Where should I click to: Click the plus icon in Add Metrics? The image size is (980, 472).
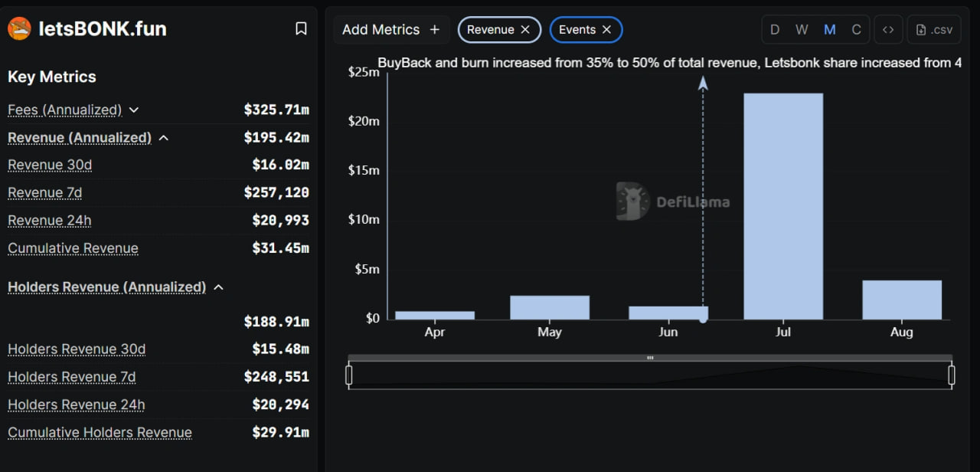coord(435,30)
